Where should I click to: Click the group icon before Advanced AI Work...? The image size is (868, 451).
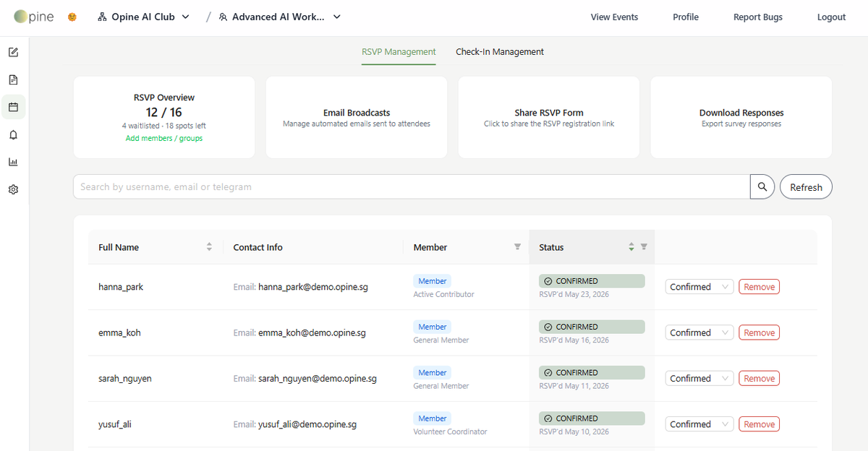pos(223,17)
